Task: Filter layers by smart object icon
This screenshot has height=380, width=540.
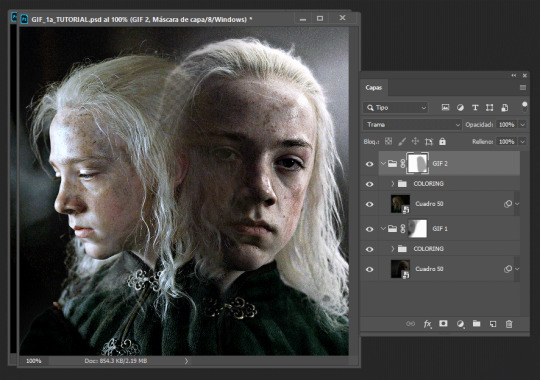Action: point(505,107)
